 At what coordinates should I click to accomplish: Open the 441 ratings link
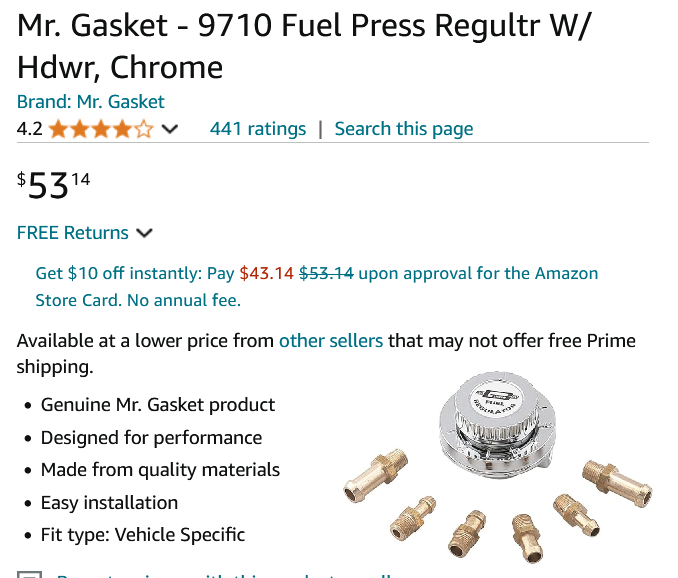(x=258, y=129)
